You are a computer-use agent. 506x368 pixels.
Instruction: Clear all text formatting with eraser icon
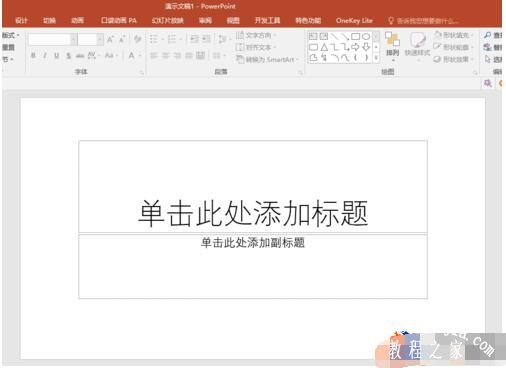138,40
